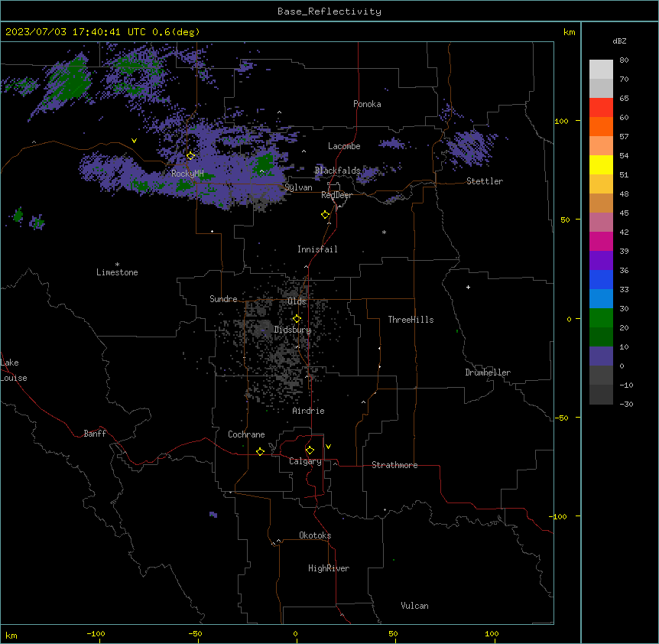Click the slate purple 0-10 dBZ swatch

(x=601, y=356)
